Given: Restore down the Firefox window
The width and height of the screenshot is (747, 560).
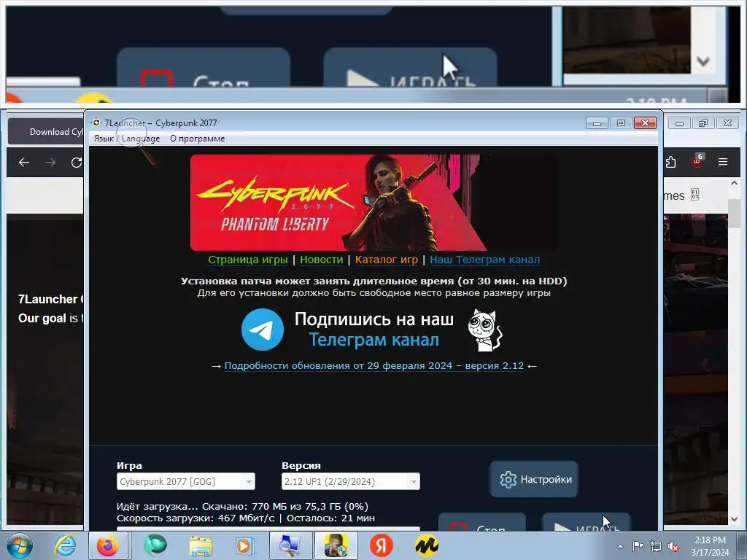Looking at the screenshot, I should [x=703, y=123].
